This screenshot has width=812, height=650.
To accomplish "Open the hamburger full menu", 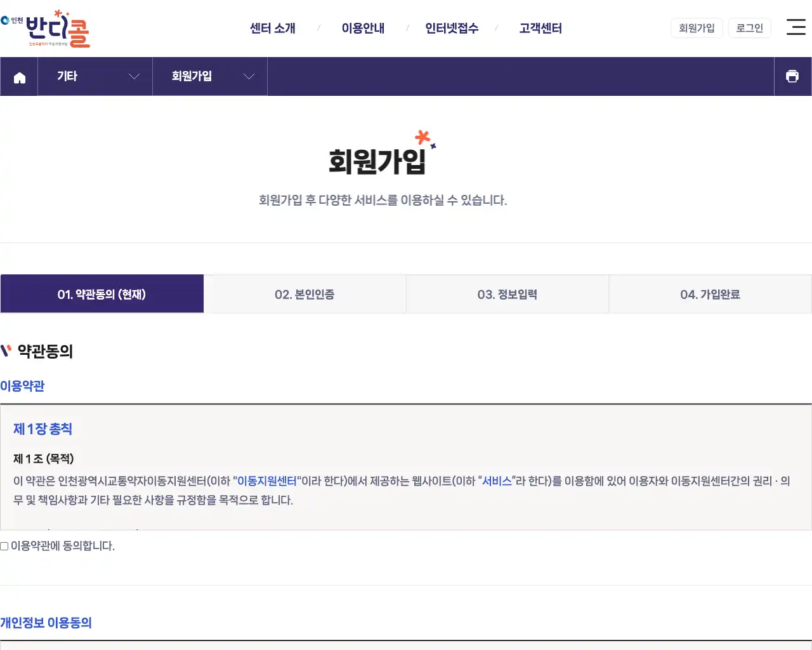I will pos(796,27).
